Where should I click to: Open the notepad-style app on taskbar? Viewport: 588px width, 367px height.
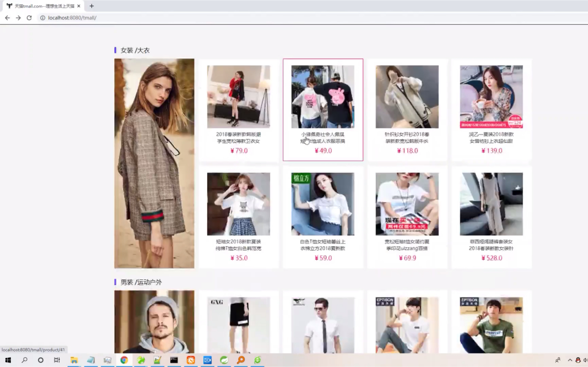click(x=91, y=360)
